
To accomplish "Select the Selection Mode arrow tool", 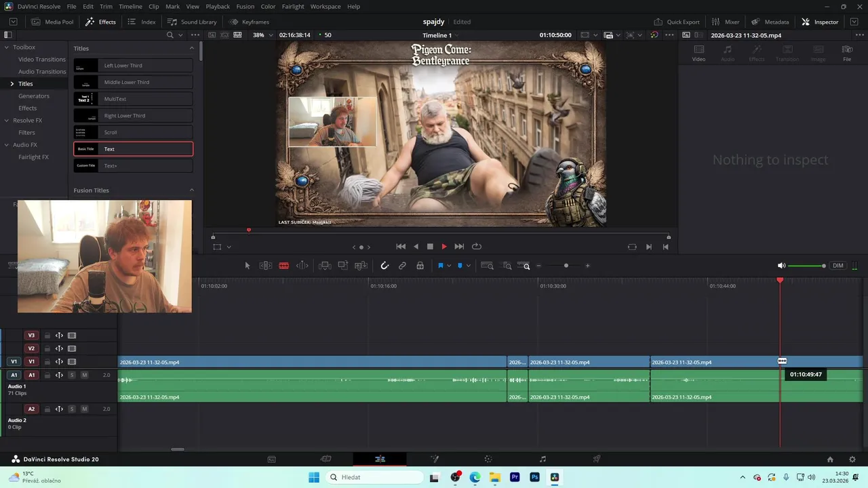I will coord(247,266).
